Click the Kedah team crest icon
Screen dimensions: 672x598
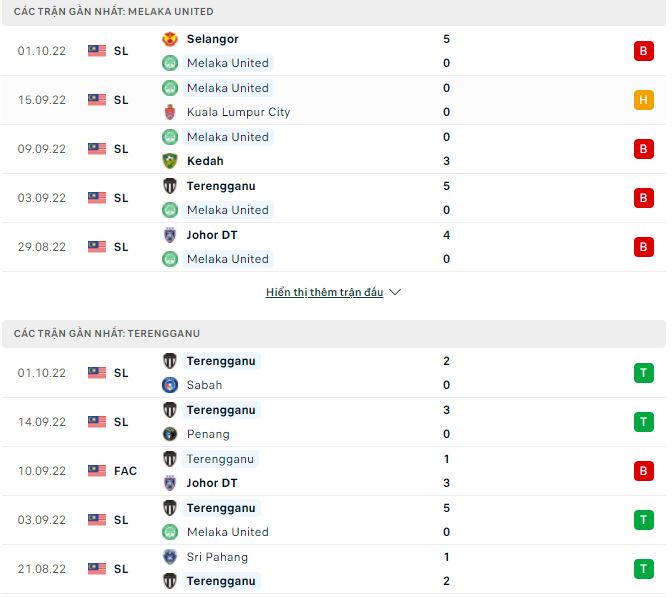[170, 161]
